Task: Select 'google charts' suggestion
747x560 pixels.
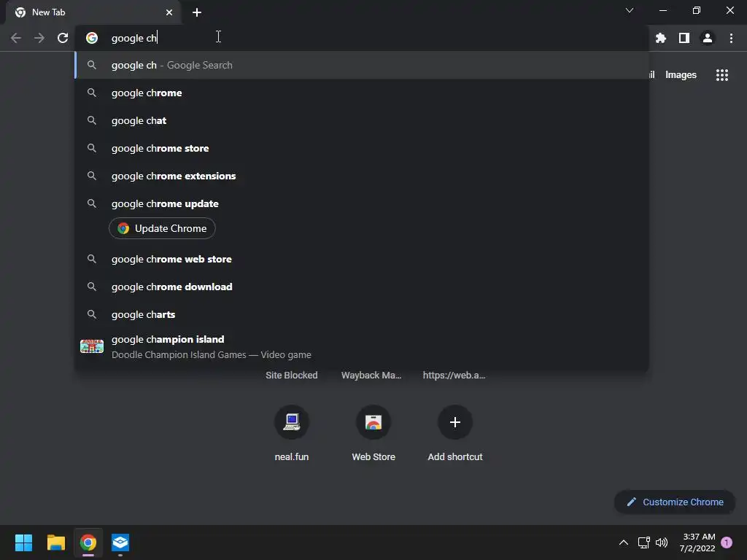Action: pos(362,314)
